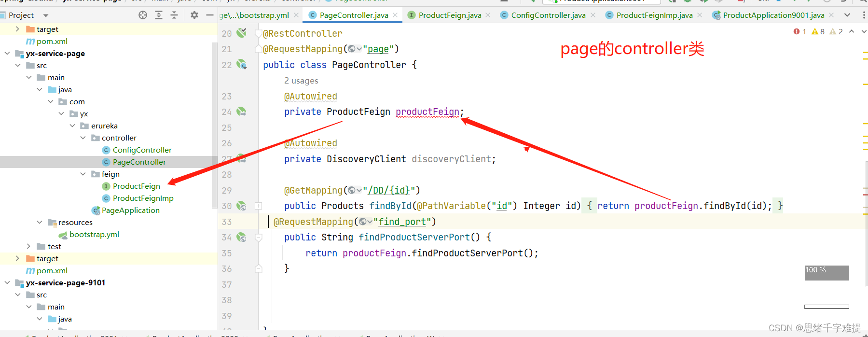Collapse the yx-service-page module

[x=7, y=53]
